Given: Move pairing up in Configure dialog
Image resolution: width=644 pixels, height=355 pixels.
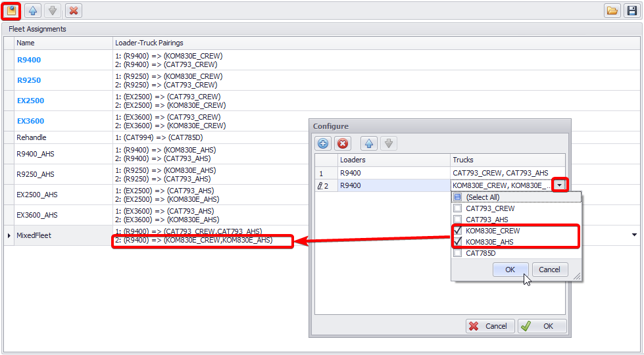Looking at the screenshot, I should pyautogui.click(x=369, y=143).
